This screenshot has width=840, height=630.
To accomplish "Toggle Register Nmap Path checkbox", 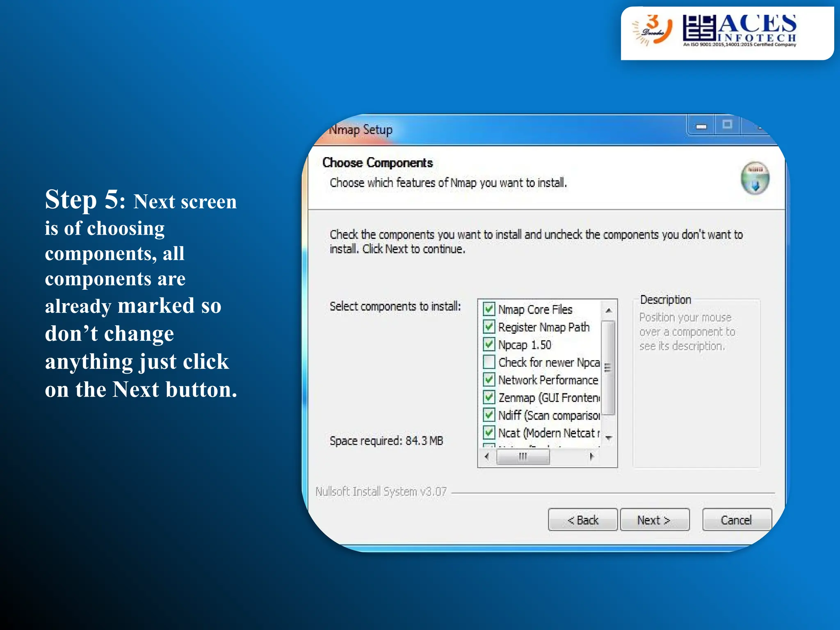I will [x=489, y=327].
